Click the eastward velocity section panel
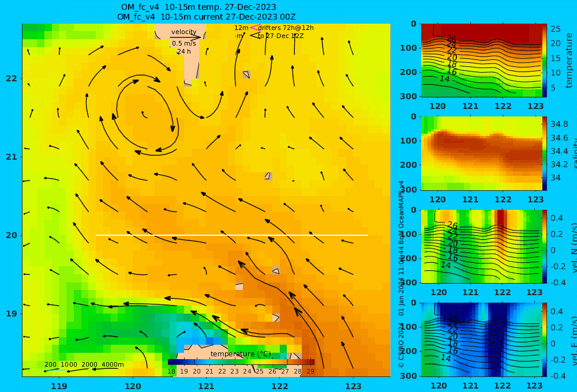Viewport: 577px width, 392px height. (482, 340)
